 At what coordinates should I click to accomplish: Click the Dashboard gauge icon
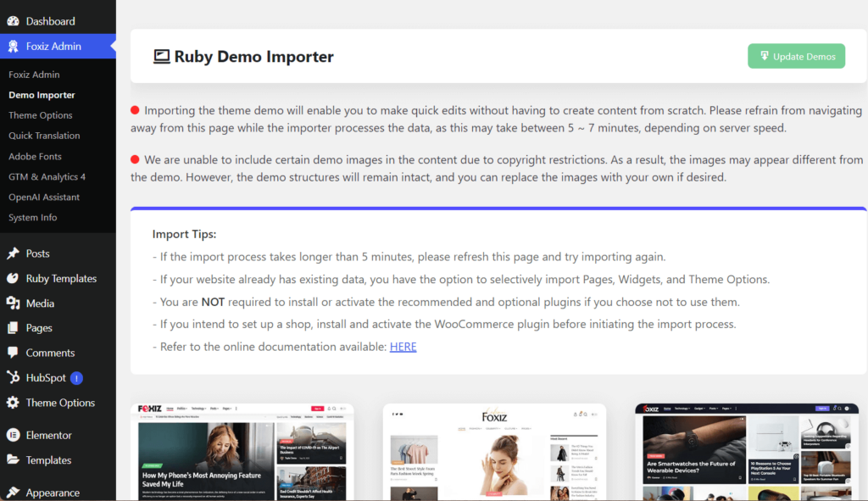(x=13, y=21)
